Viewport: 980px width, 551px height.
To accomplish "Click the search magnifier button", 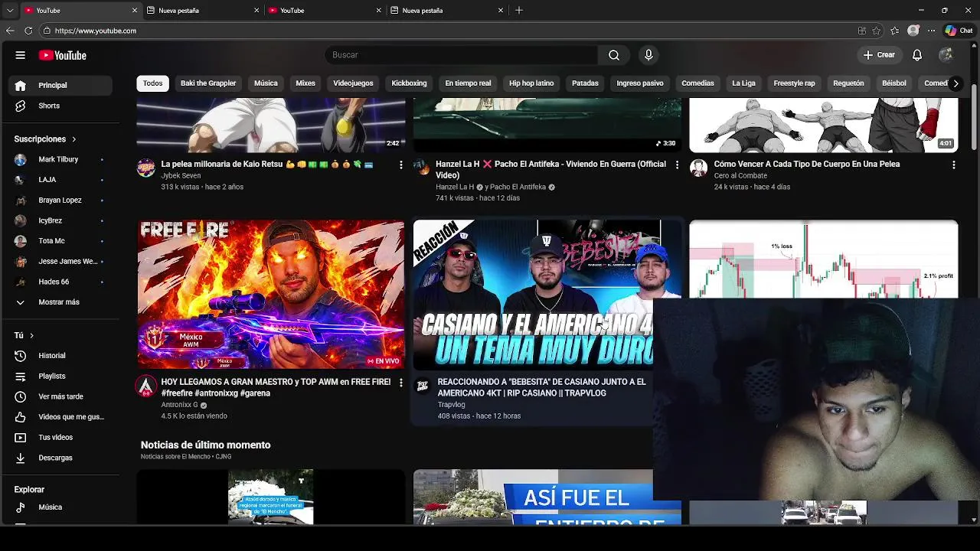I will [x=614, y=55].
